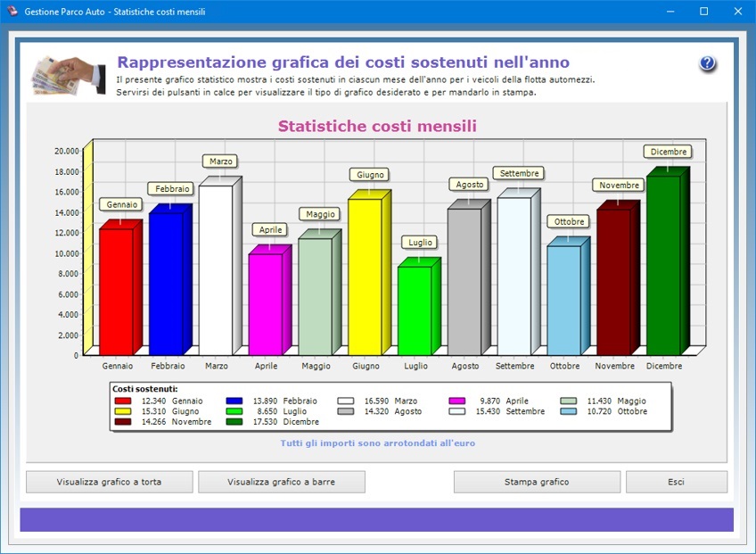Image resolution: width=756 pixels, height=554 pixels.
Task: Click the blue Febbraio legend swatch
Action: click(x=234, y=401)
